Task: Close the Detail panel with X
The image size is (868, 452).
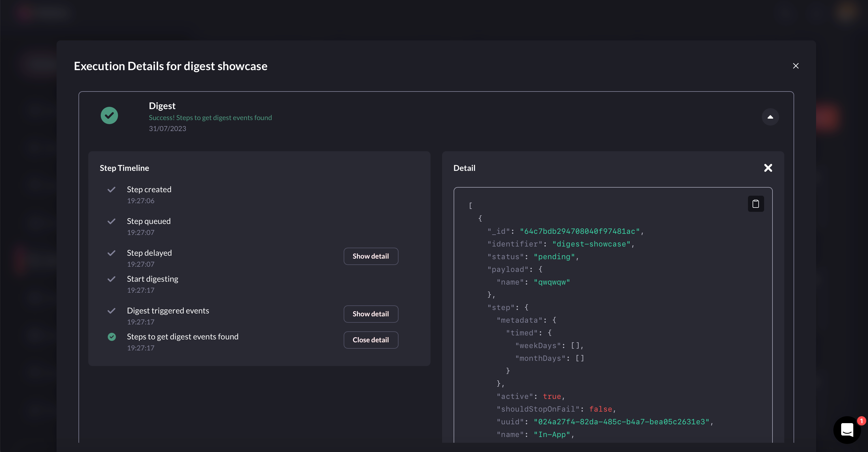Action: [768, 168]
